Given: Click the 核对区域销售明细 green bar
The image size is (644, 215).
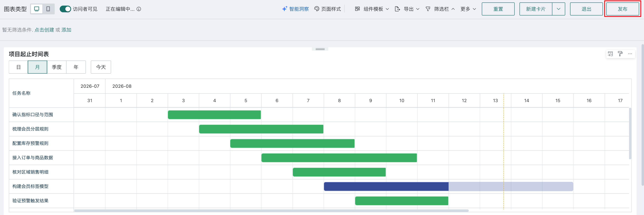Looking at the screenshot, I should pos(339,172).
